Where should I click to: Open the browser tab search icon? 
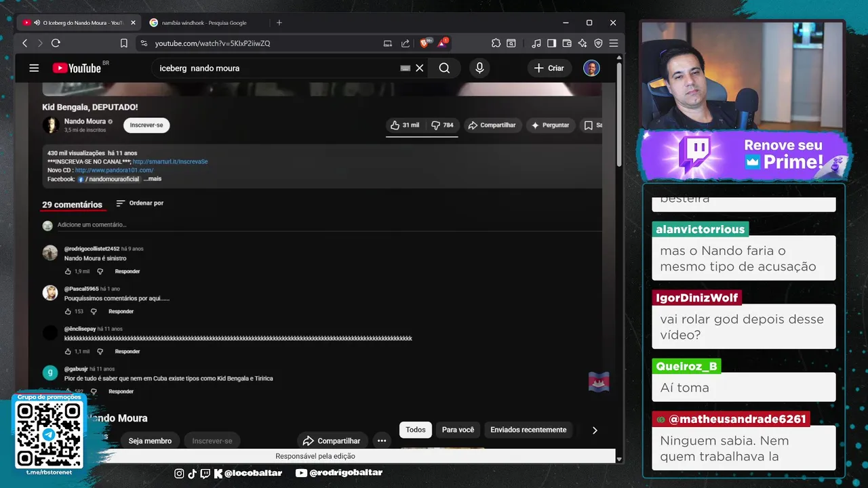(x=511, y=43)
